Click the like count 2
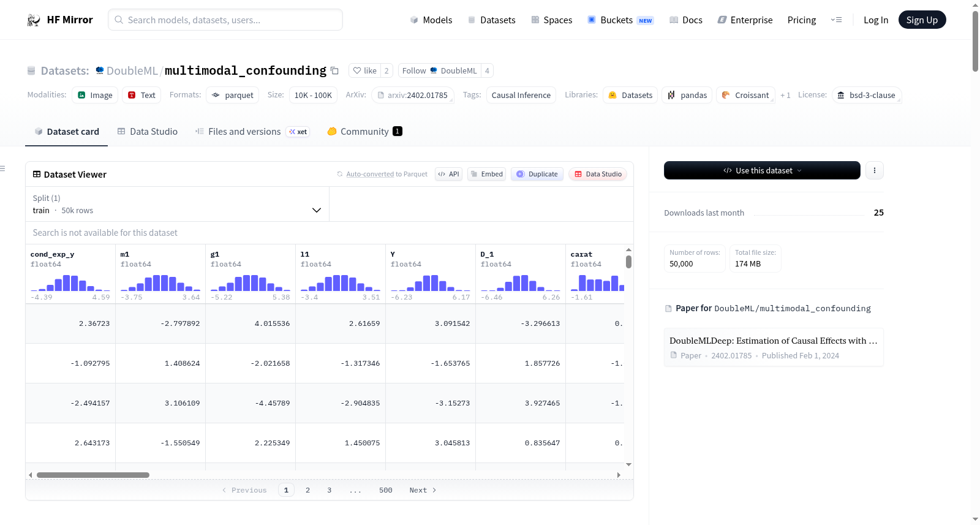The width and height of the screenshot is (980, 525). [386, 70]
